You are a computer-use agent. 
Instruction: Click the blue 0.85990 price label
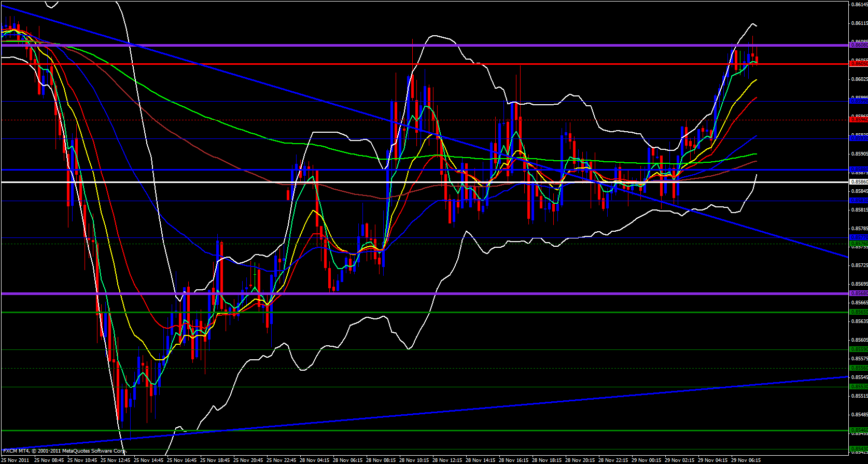tap(858, 101)
